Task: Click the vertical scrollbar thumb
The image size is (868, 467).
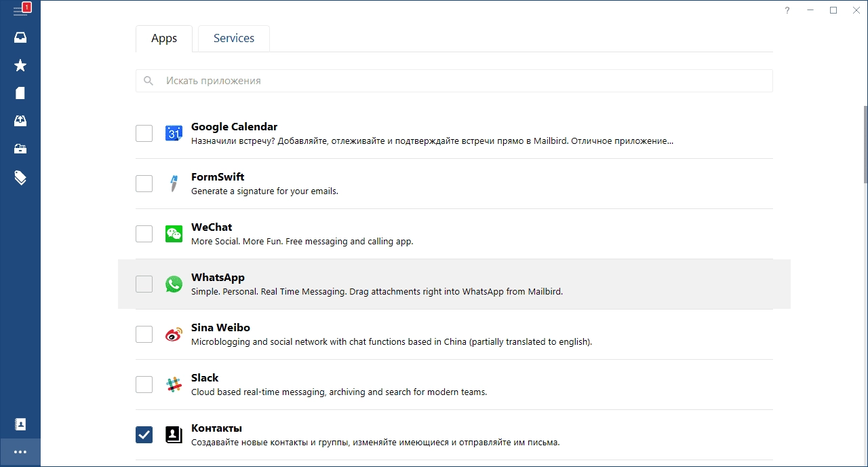Action: click(x=865, y=144)
